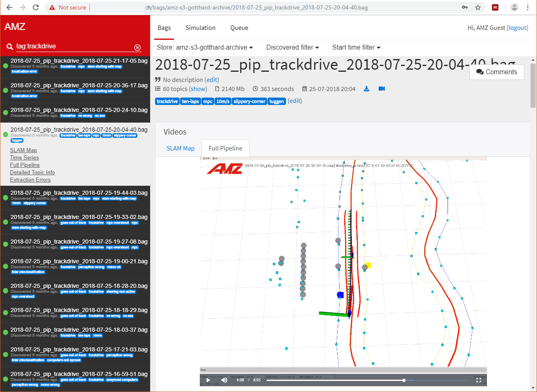Clear the tag:trackdrive search field

click(x=137, y=48)
